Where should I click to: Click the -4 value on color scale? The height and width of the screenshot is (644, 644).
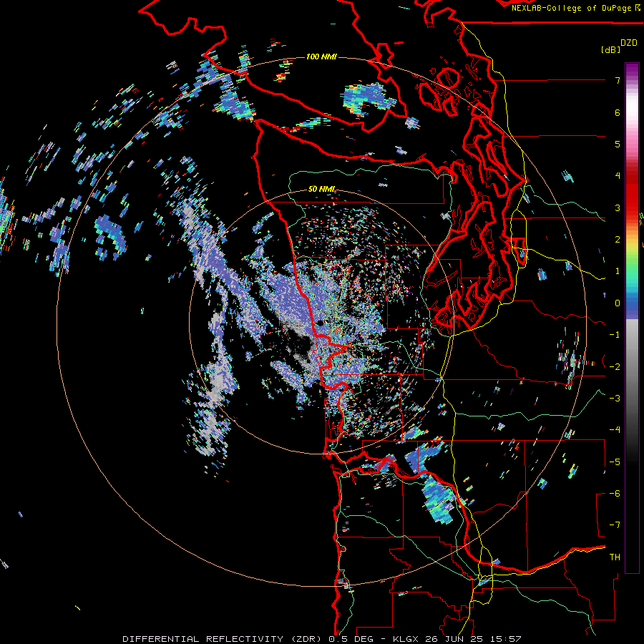click(615, 430)
